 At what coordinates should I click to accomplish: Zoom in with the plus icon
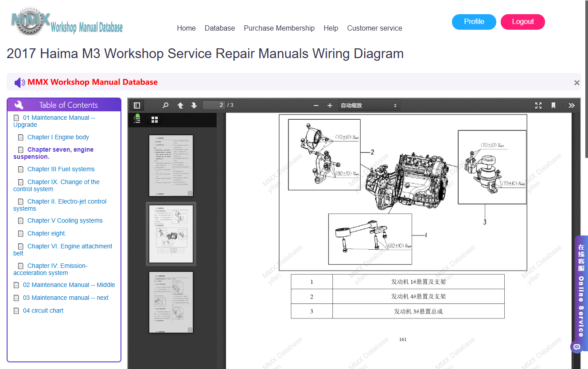click(x=330, y=105)
